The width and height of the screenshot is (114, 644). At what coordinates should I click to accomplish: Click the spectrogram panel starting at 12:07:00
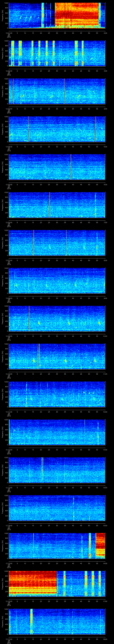click(x=57, y=243)
